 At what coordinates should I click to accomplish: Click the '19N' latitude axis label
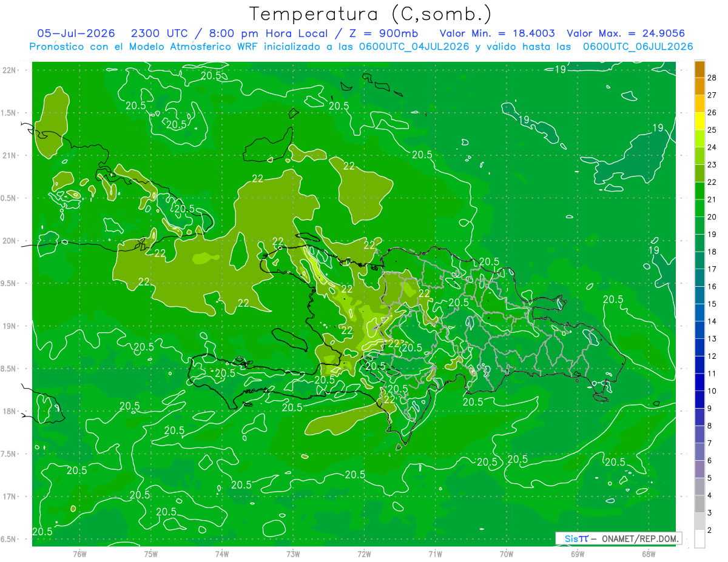pos(9,326)
